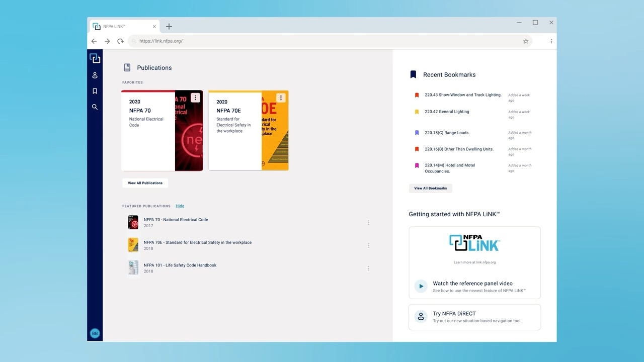Open the 2020 NFPA 70E favorite card
This screenshot has width=644, height=362.
coord(249,131)
